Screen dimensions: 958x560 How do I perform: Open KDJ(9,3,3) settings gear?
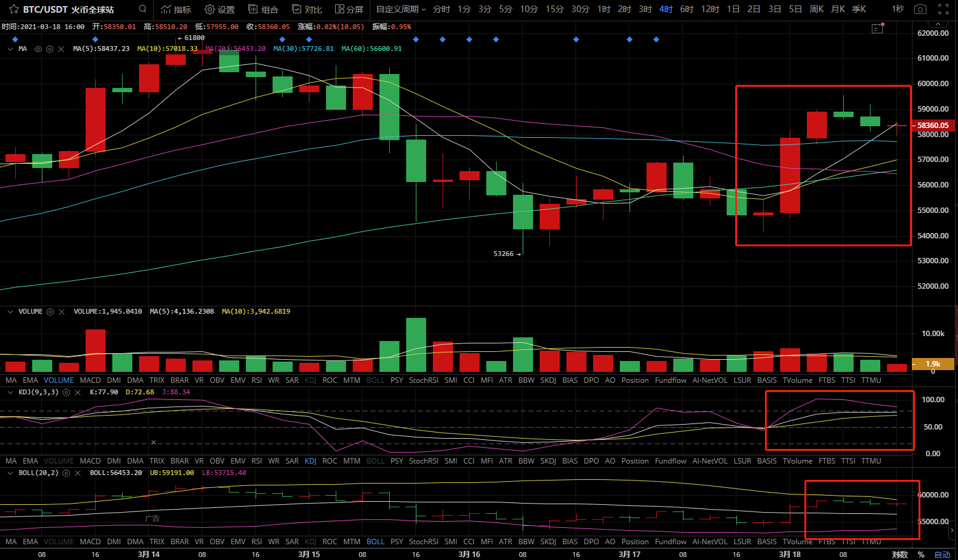coord(66,393)
